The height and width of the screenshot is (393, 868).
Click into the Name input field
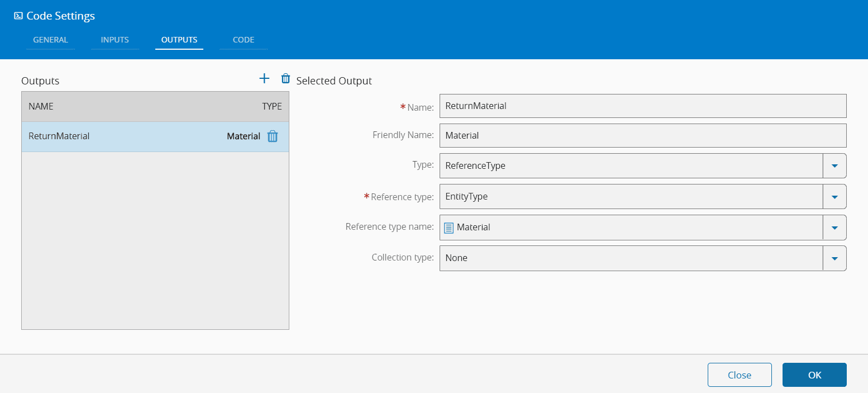point(642,106)
